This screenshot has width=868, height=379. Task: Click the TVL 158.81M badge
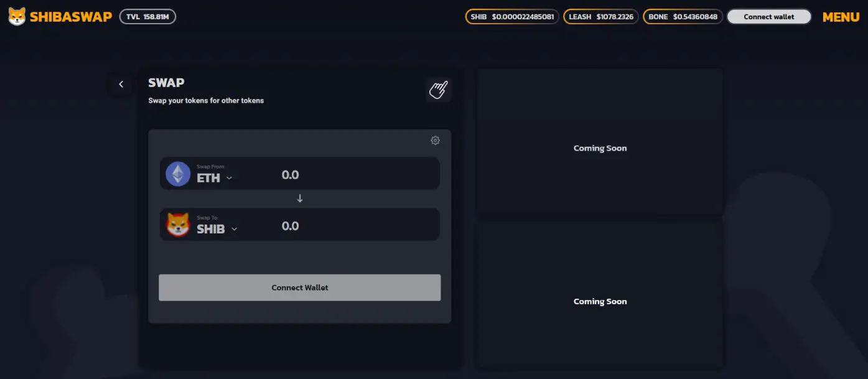147,17
